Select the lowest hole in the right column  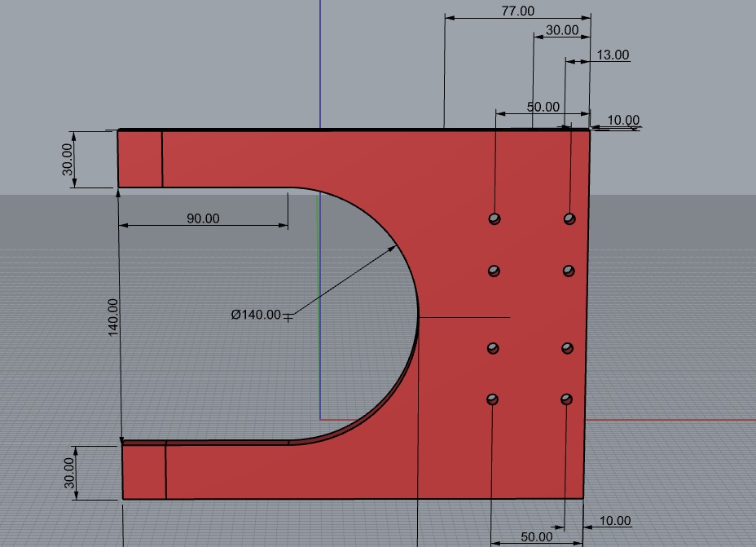tap(567, 399)
